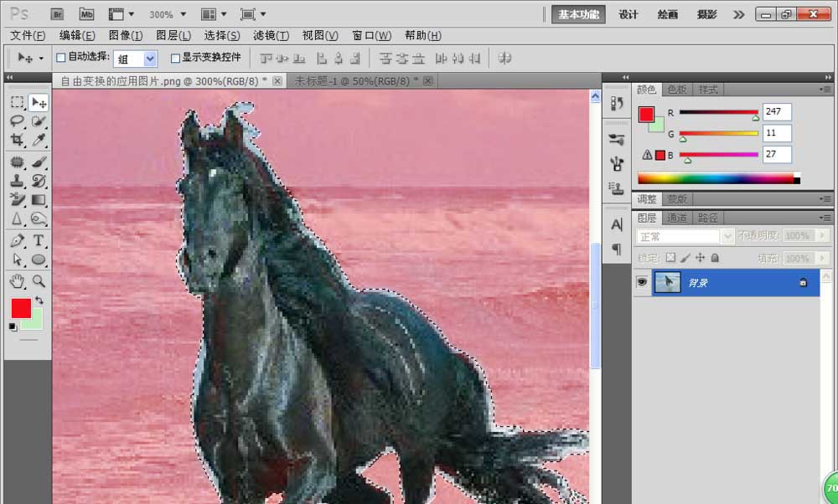Enable 显示变换控件 in options bar
The width and height of the screenshot is (838, 504).
click(175, 58)
